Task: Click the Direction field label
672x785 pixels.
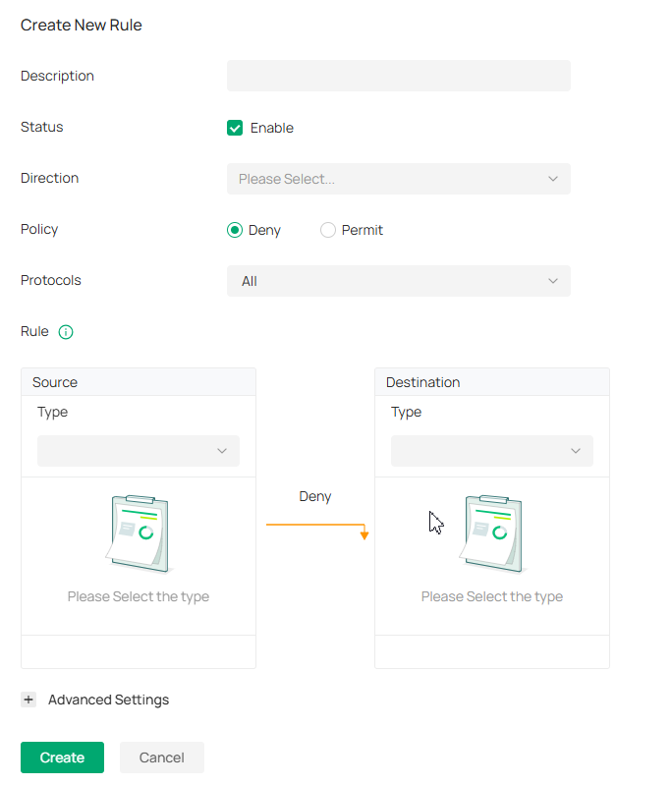Action: pyautogui.click(x=49, y=178)
